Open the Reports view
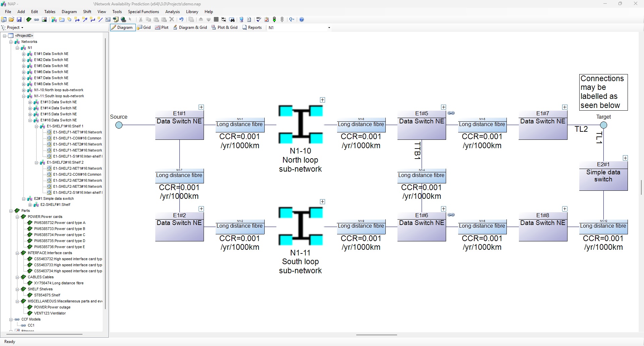Screen dimensions: 644x346 click(252, 27)
